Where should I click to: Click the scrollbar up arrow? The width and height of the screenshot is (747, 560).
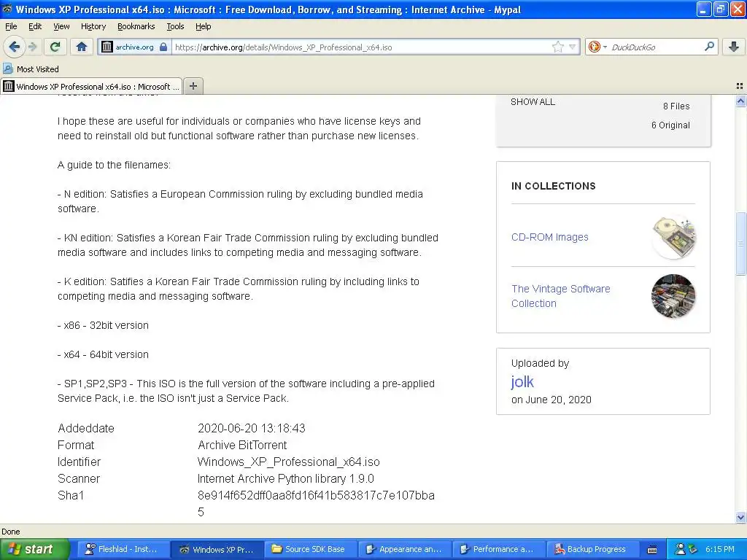740,101
